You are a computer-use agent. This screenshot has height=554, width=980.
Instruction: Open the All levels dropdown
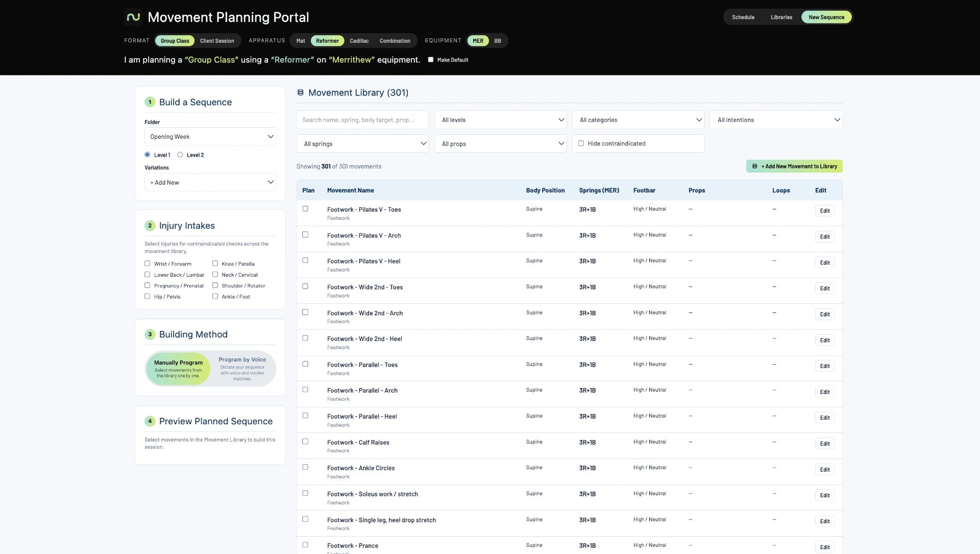[501, 120]
